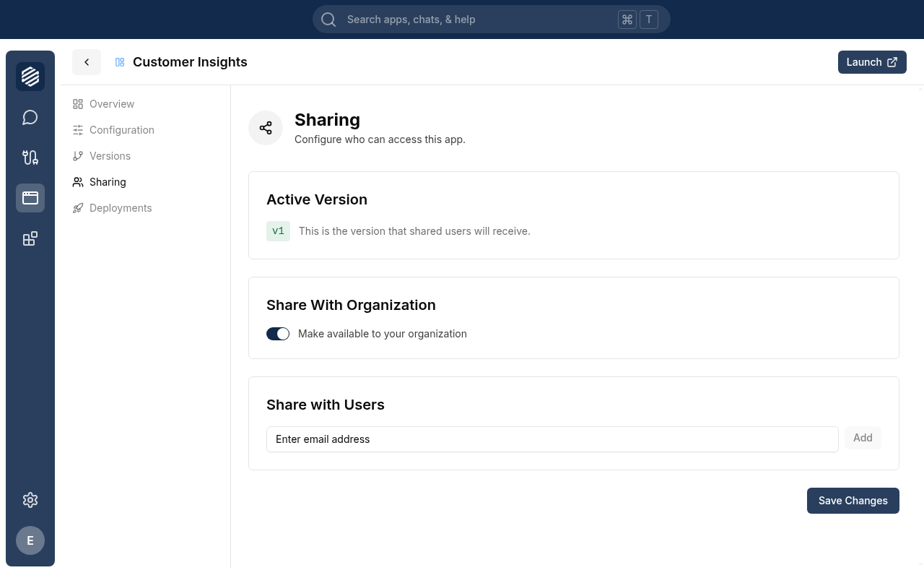This screenshot has width=924, height=578.
Task: Click the search field 'Search apps, chats, & help'
Action: pyautogui.click(x=492, y=20)
